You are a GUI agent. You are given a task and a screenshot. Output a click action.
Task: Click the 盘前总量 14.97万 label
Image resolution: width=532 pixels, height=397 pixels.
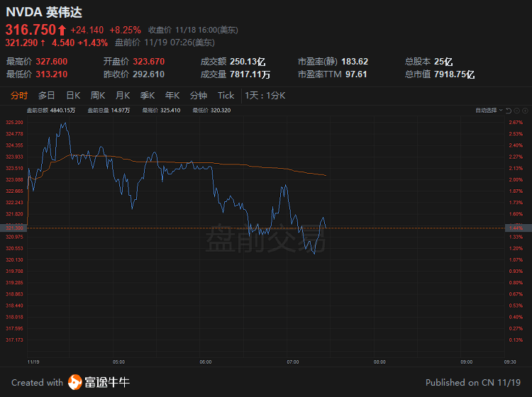point(109,110)
